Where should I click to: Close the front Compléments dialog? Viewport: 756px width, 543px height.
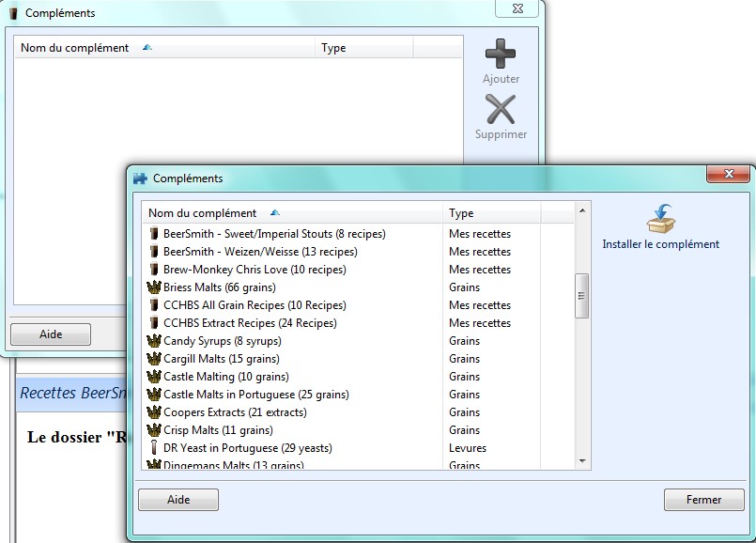(x=728, y=175)
